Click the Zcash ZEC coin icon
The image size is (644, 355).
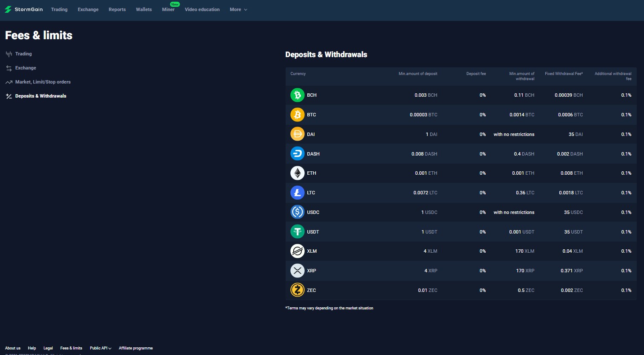coord(297,290)
